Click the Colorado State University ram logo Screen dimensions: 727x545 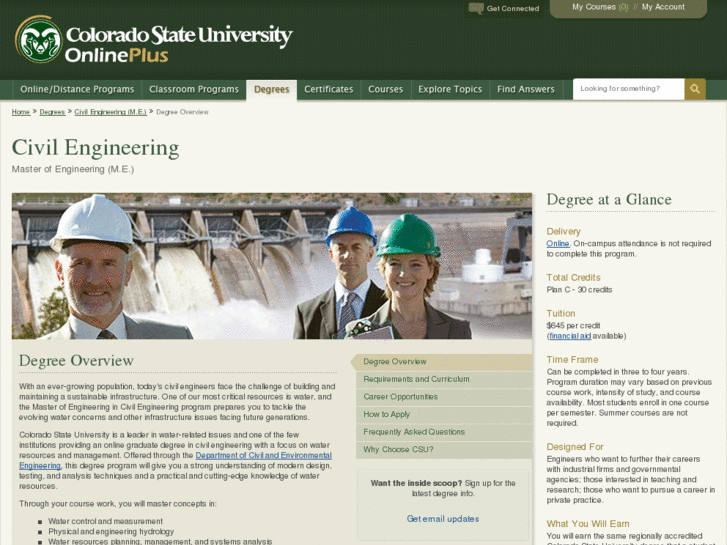pos(38,40)
